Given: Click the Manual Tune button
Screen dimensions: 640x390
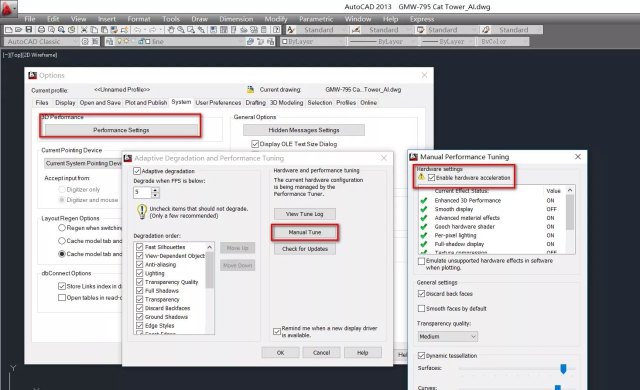Looking at the screenshot, I should pyautogui.click(x=305, y=232).
